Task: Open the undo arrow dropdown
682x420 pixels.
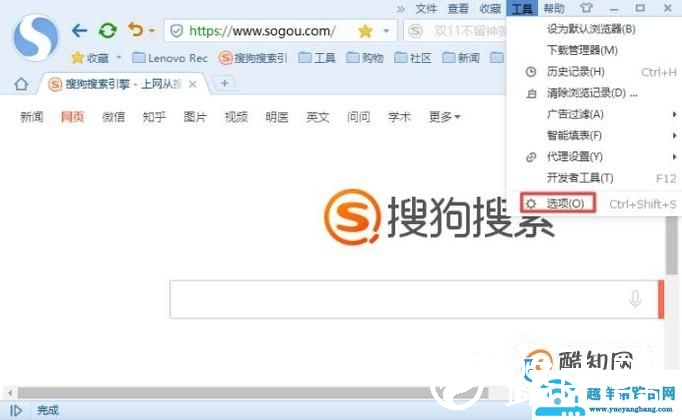Action: (x=152, y=31)
